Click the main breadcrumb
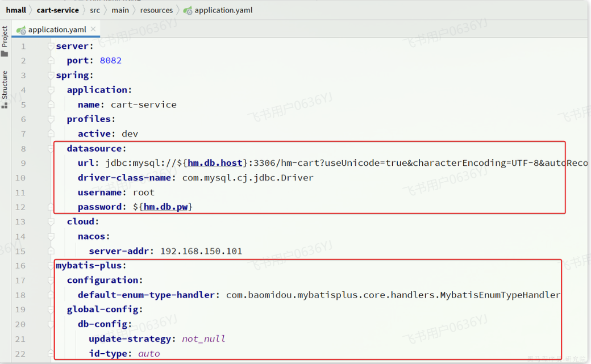The width and height of the screenshot is (591, 364). pos(120,10)
